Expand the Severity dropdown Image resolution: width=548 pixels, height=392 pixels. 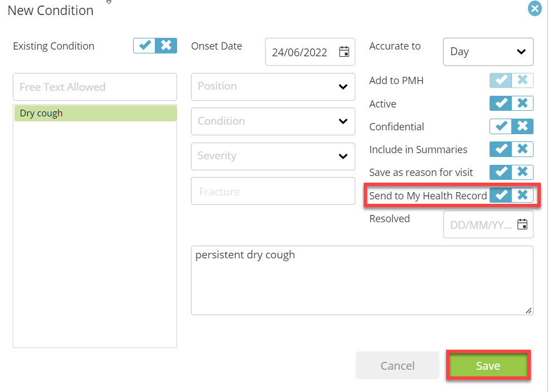(273, 156)
